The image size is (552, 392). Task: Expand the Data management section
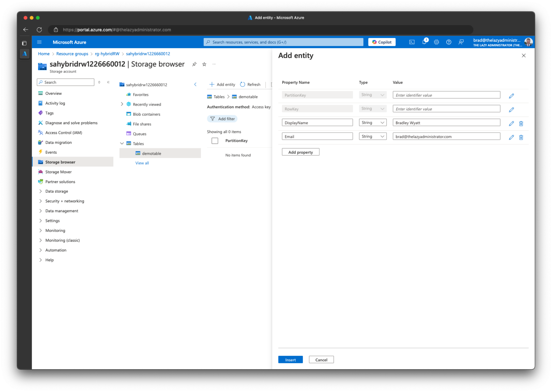click(41, 211)
